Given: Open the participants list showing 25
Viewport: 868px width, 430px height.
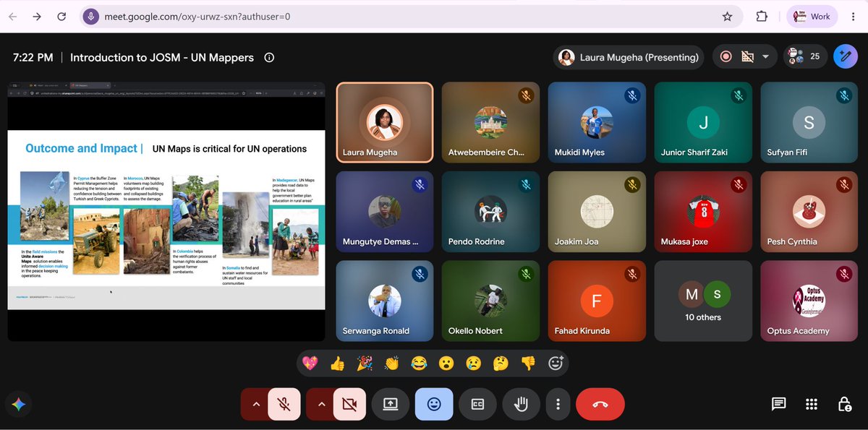Looking at the screenshot, I should 805,56.
